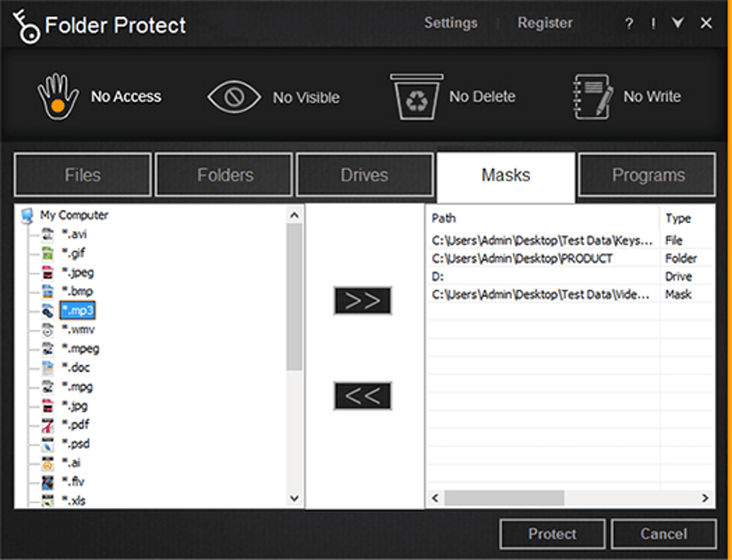Click the exclamation mark info icon
This screenshot has height=560, width=732.
pos(653,24)
